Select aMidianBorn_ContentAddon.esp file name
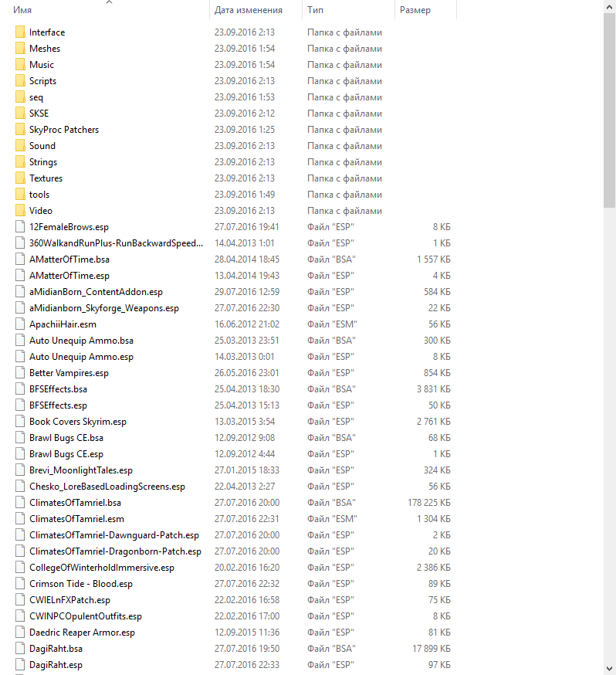The width and height of the screenshot is (616, 675). pyautogui.click(x=96, y=292)
